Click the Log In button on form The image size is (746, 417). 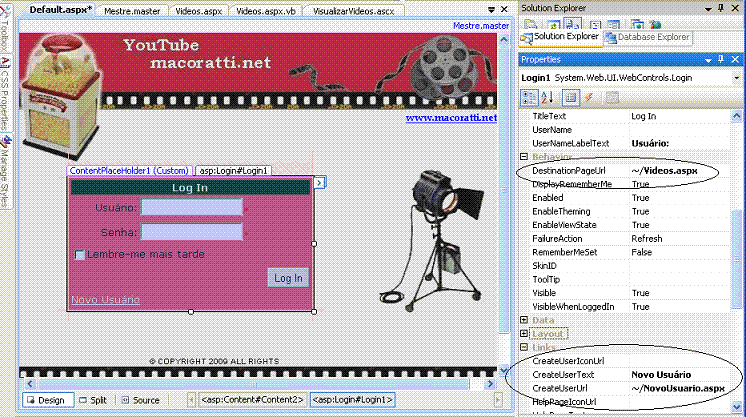tap(288, 278)
